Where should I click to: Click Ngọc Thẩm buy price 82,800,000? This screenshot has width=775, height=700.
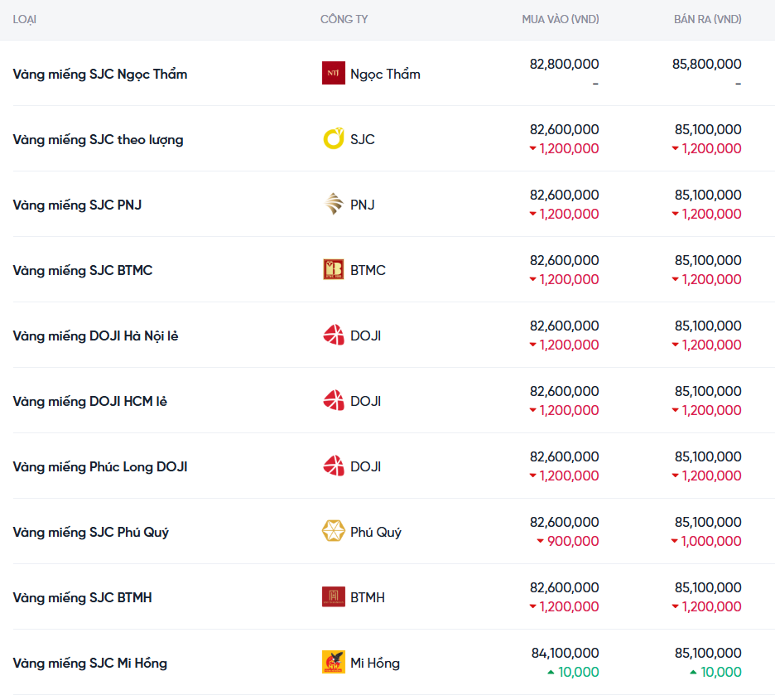tap(565, 64)
